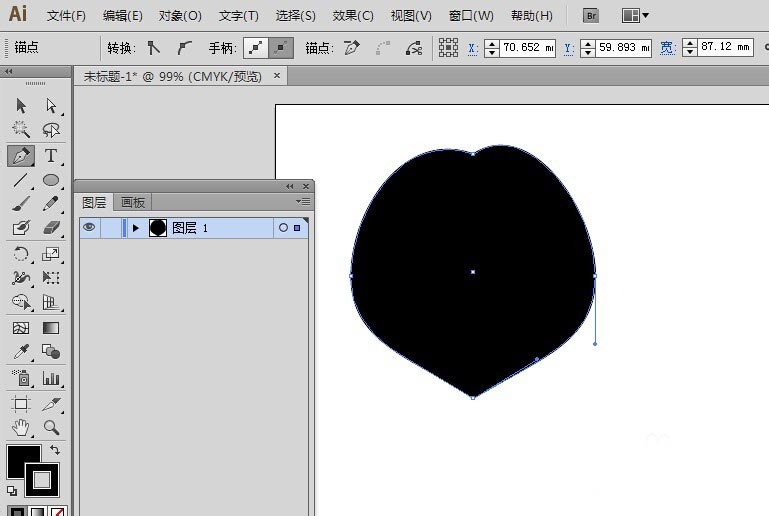Switch to the Zoom tool
The height and width of the screenshot is (516, 769).
[51, 428]
